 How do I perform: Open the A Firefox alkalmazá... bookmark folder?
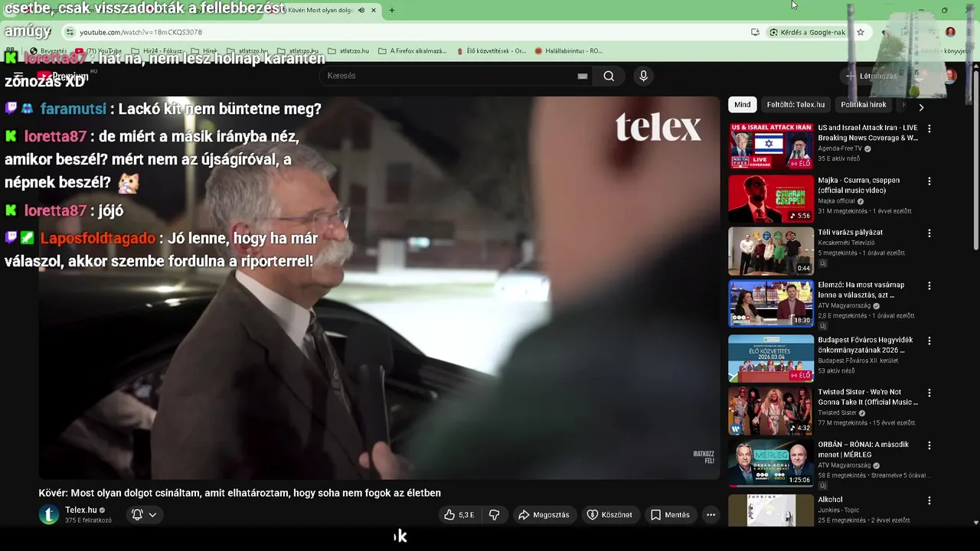click(x=412, y=51)
